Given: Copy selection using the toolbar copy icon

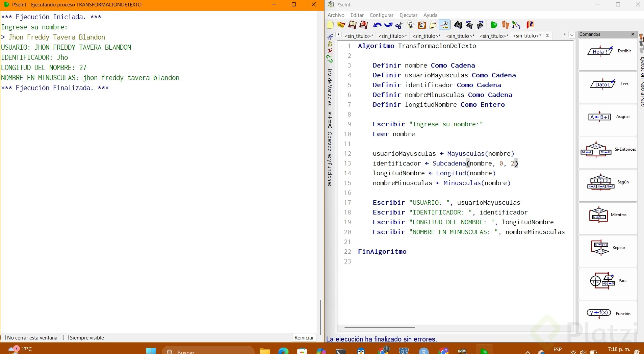Looking at the screenshot, I should [411, 25].
